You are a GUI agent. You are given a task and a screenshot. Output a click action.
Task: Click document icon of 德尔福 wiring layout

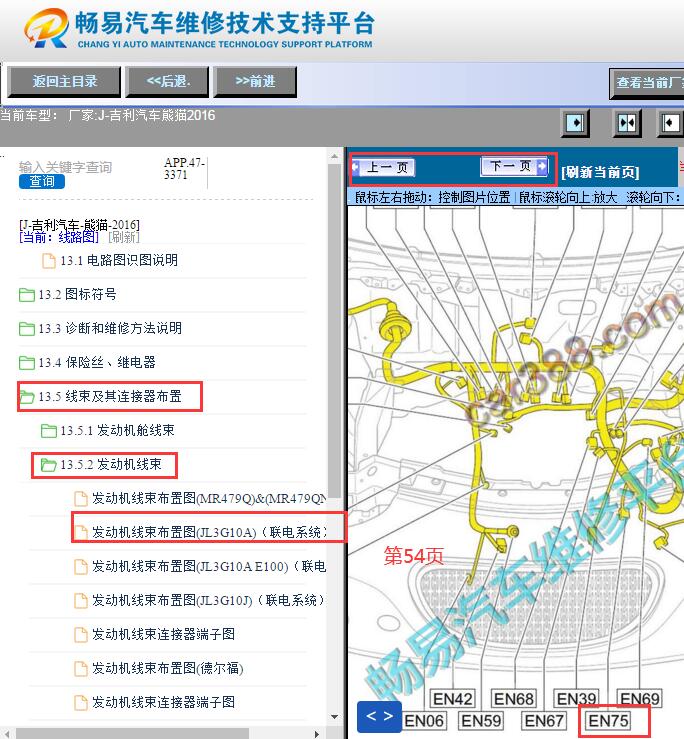(81, 669)
